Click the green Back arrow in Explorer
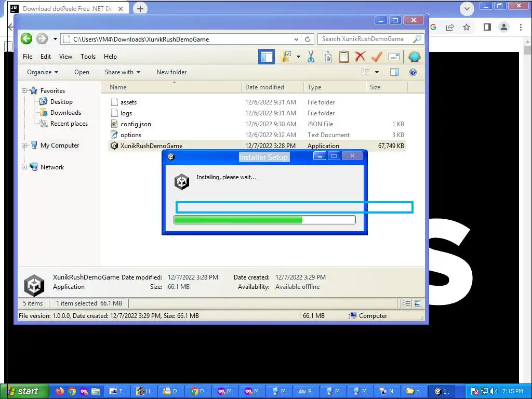Screen dimensions: 532x399 pyautogui.click(x=26, y=38)
